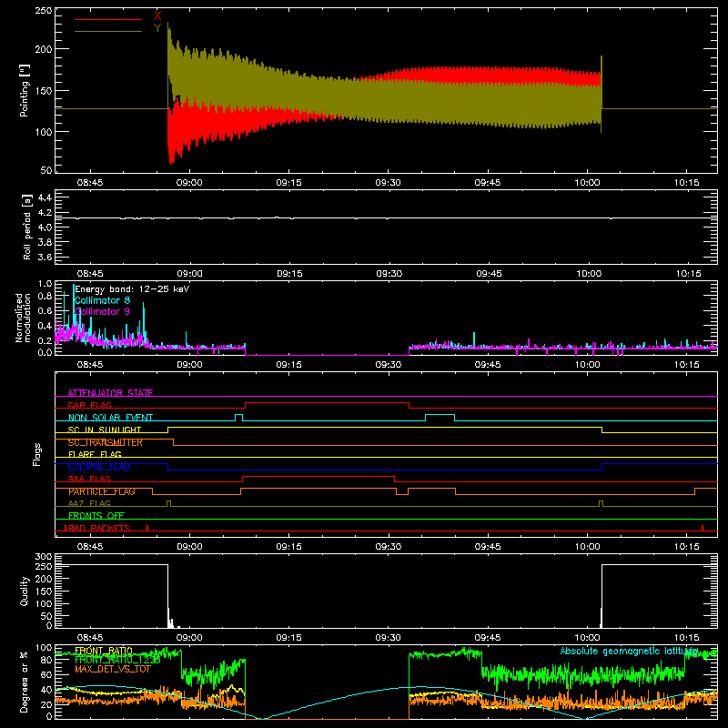Click the NON_SOLAR_EVENT flag label

tap(110, 418)
